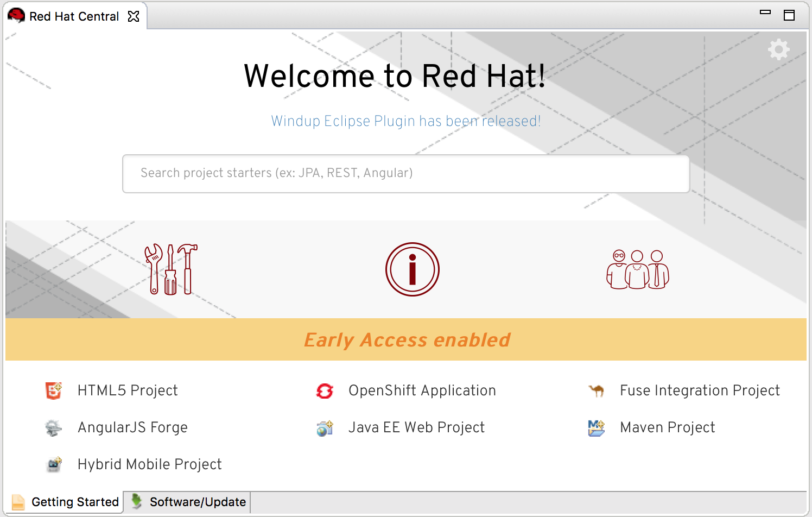Create a Hybrid Mobile Project
Screen dimensions: 812x517
(x=149, y=464)
